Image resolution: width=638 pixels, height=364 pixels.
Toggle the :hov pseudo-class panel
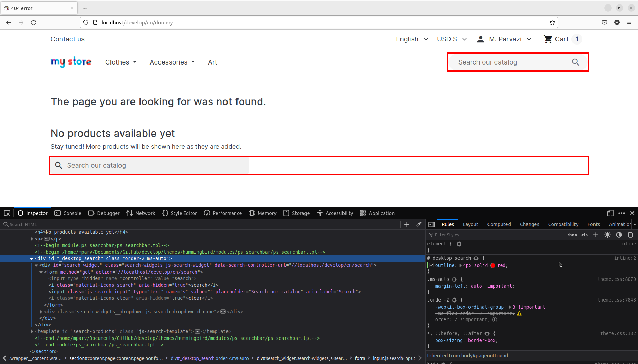[x=572, y=235]
